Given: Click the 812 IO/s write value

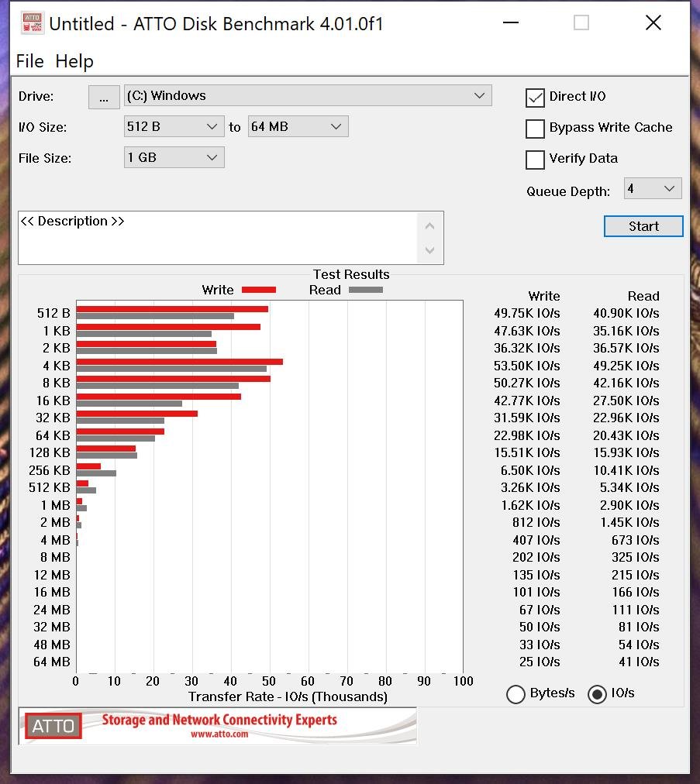Looking at the screenshot, I should 536,522.
